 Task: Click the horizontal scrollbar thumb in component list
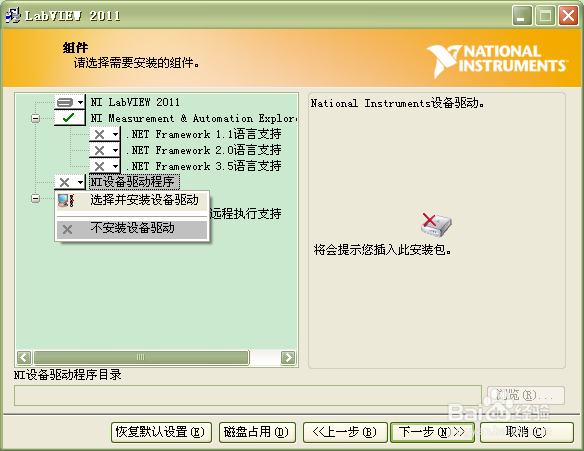tap(141, 358)
